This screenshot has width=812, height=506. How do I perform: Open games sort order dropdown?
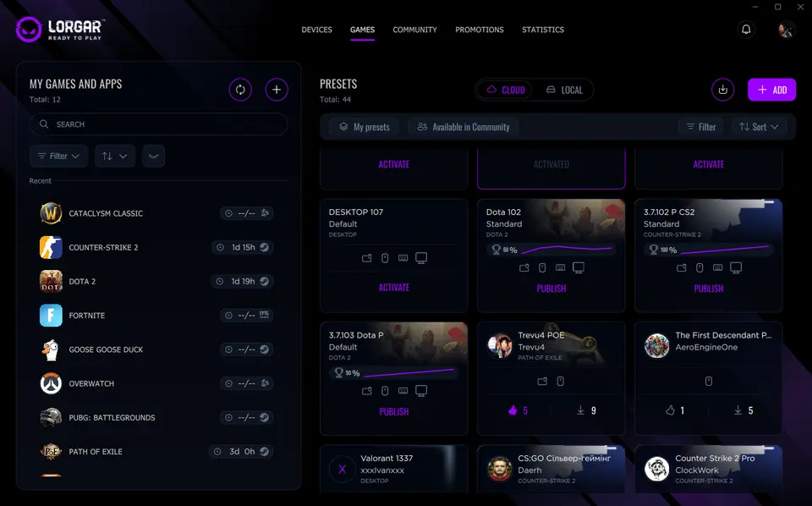click(x=114, y=156)
